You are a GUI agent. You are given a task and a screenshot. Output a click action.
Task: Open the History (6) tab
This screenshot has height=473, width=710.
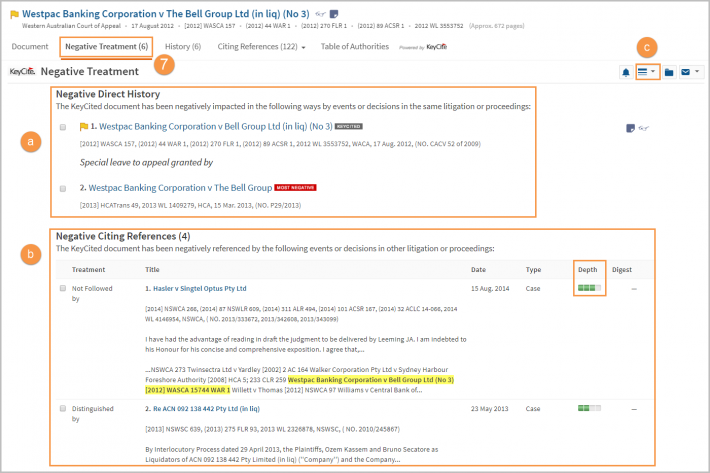click(x=182, y=47)
